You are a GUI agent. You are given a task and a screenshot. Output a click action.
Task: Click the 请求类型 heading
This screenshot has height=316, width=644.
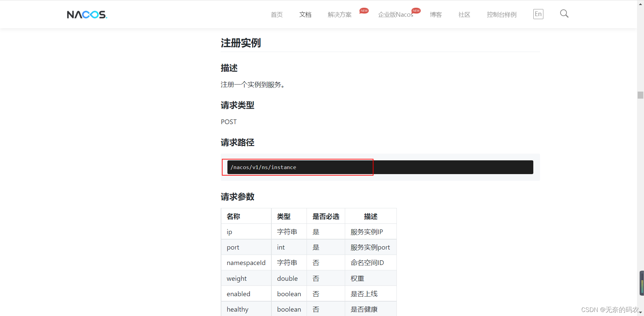237,105
